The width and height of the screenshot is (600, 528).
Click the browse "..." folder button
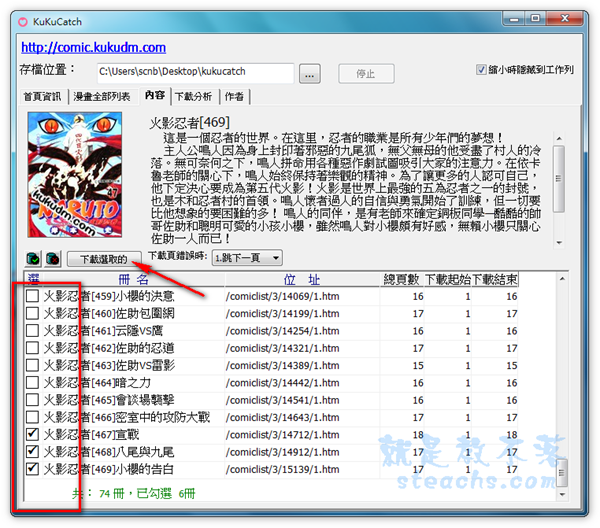tap(310, 73)
